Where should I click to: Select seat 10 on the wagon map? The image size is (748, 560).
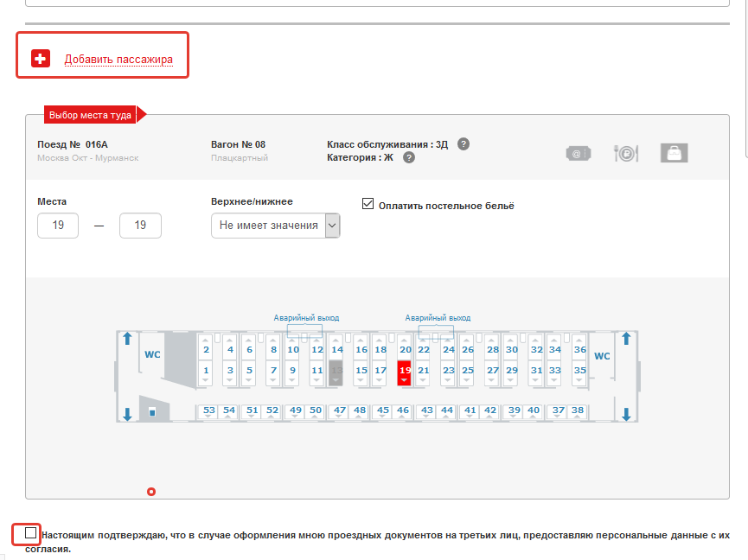click(292, 348)
